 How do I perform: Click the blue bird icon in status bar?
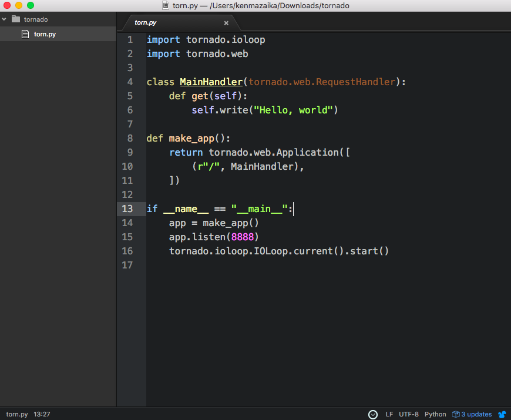pyautogui.click(x=502, y=415)
